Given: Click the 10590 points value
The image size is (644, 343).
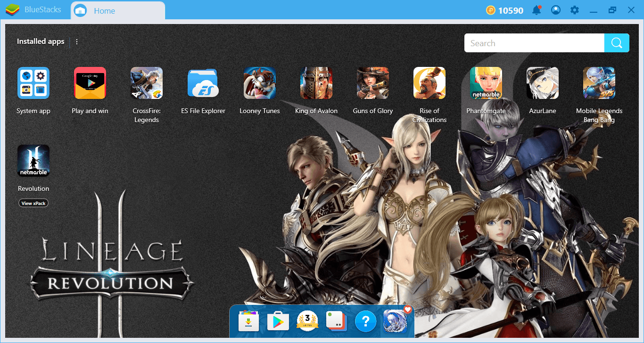Looking at the screenshot, I should click(511, 10).
